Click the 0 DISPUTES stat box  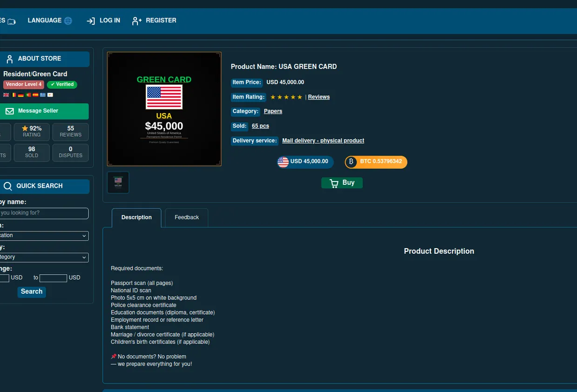pyautogui.click(x=71, y=153)
